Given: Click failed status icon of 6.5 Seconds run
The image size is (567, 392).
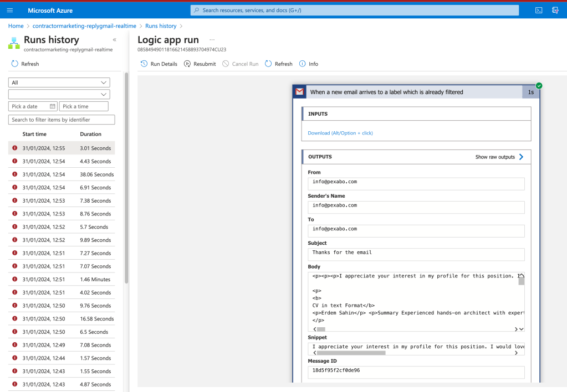Looking at the screenshot, I should (15, 332).
